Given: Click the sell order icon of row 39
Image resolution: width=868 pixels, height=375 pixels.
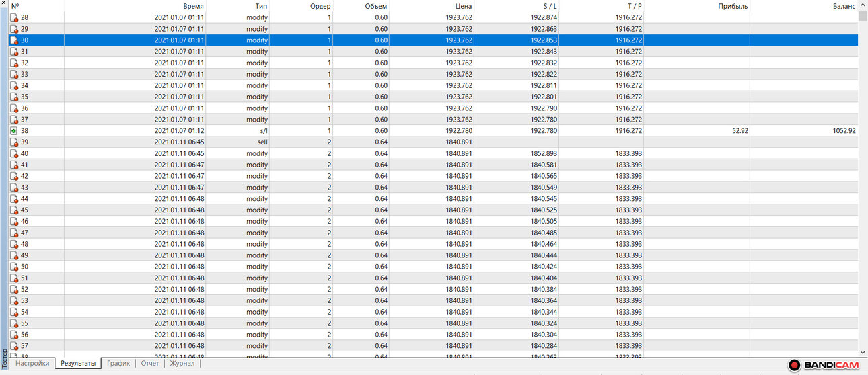Looking at the screenshot, I should click(x=14, y=142).
